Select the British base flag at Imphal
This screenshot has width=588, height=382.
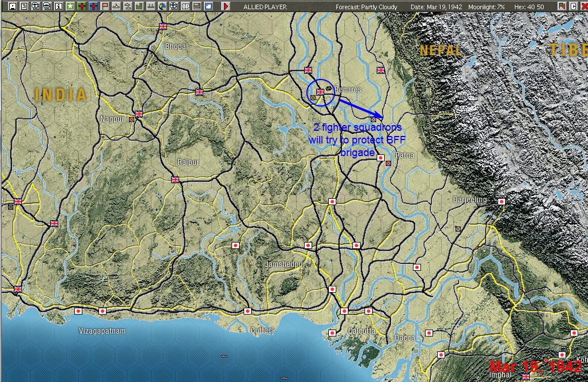[526, 376]
